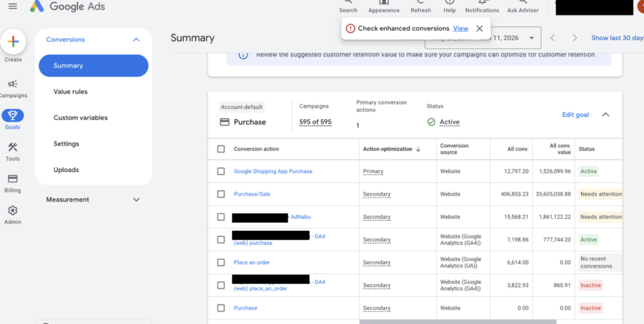This screenshot has height=324, width=644.
Task: Open Appearance in top toolbar
Action: click(384, 6)
